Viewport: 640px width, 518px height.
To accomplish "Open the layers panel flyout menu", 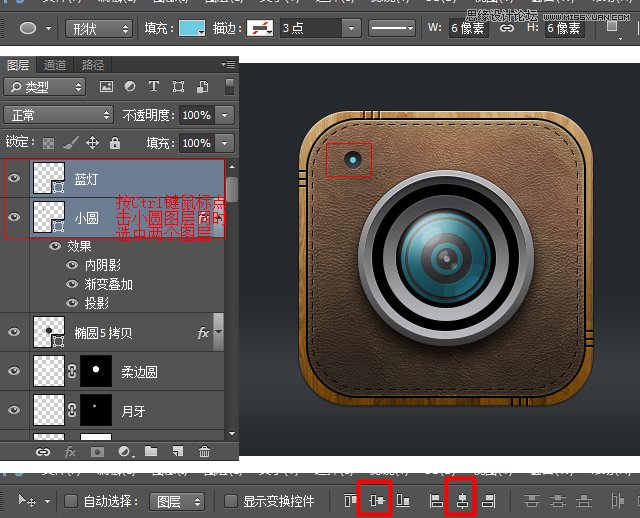I will tap(228, 64).
